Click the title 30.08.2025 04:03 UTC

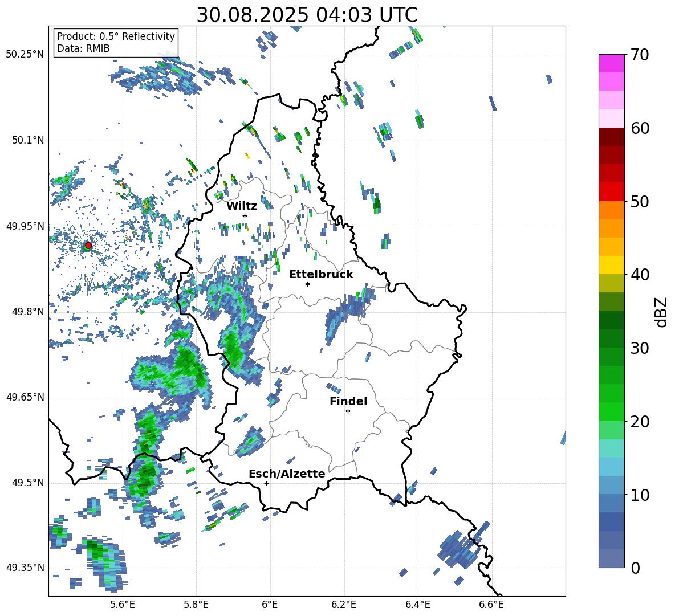[307, 15]
